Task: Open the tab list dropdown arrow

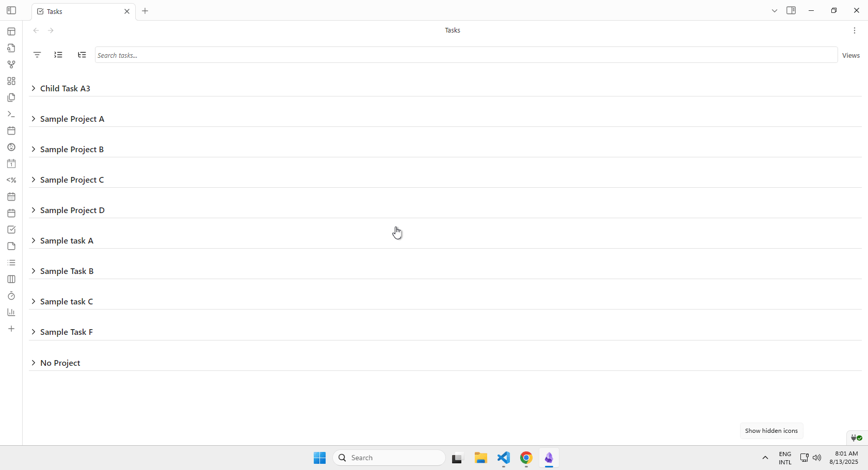Action: point(775,11)
